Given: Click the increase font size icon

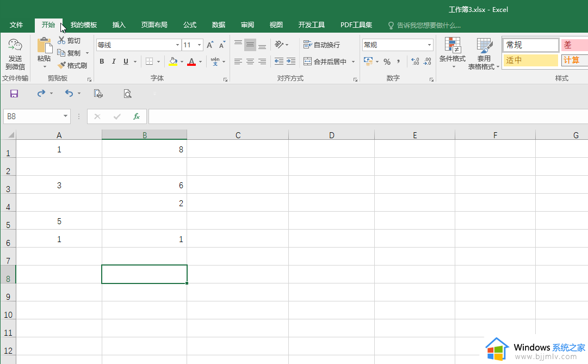Looking at the screenshot, I should coord(210,45).
